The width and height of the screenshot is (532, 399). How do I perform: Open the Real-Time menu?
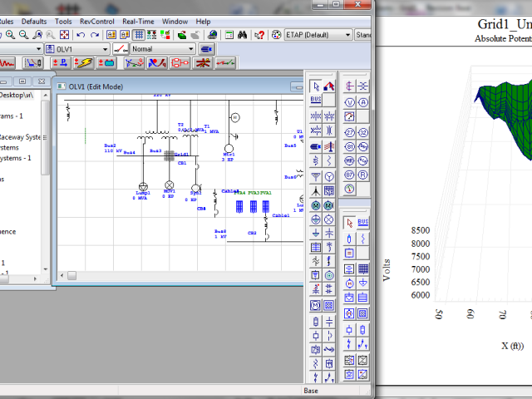(138, 21)
